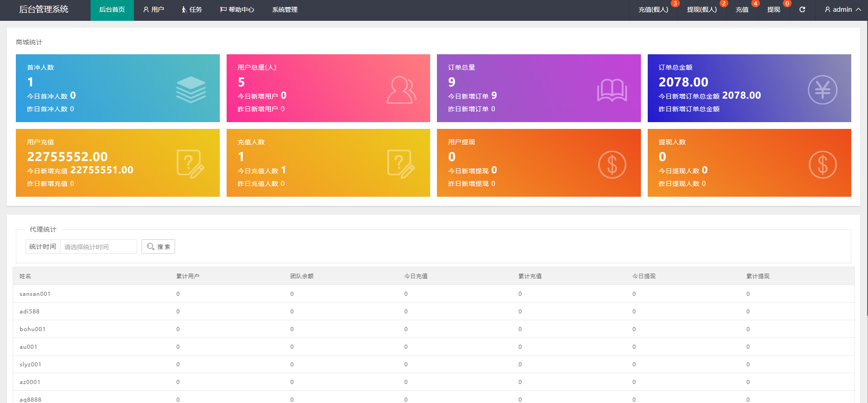Image resolution: width=868 pixels, height=403 pixels.
Task: Click the edit note icon on 用户充值 card
Action: tap(190, 164)
